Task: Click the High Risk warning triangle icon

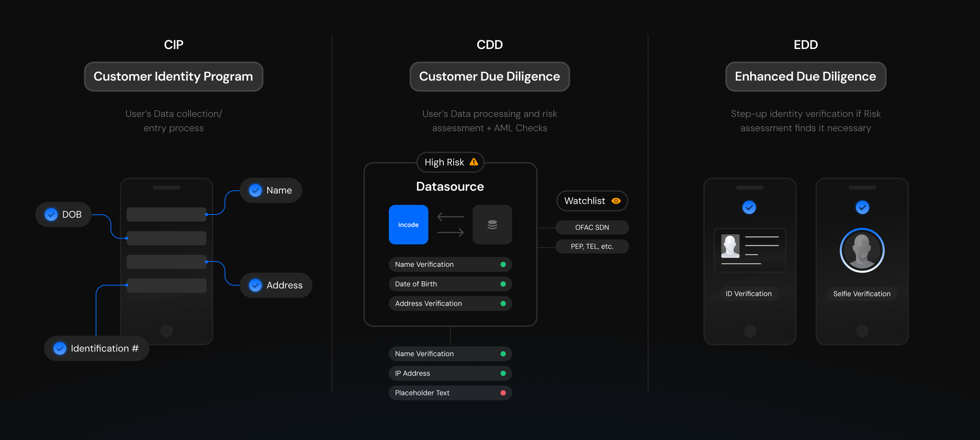Action: [474, 162]
